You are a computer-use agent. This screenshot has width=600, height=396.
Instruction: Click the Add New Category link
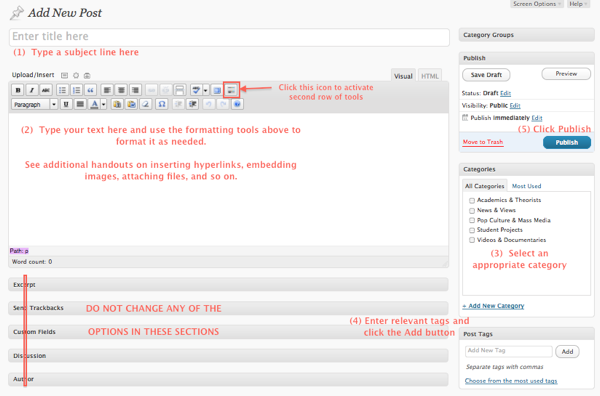tap(493, 306)
